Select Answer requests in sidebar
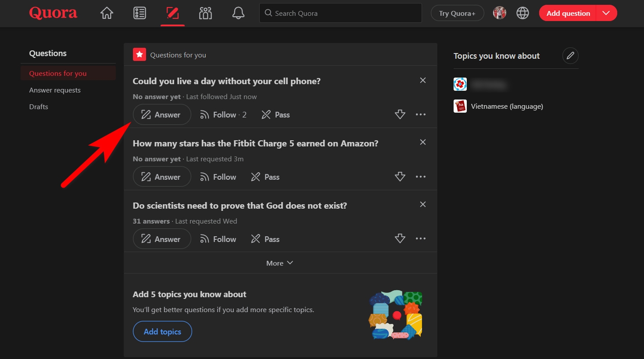The height and width of the screenshot is (359, 644). (x=55, y=90)
